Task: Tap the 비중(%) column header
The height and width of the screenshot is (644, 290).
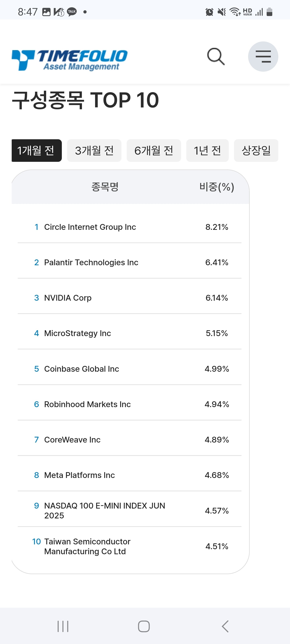Action: [x=217, y=187]
